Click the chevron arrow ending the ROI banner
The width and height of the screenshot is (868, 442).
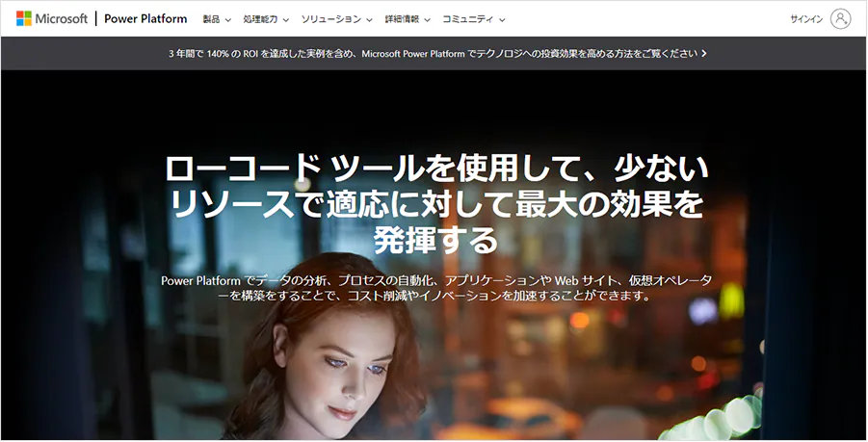click(703, 54)
